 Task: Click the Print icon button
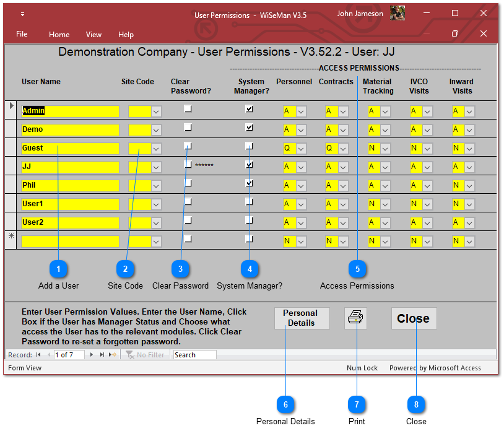356,318
